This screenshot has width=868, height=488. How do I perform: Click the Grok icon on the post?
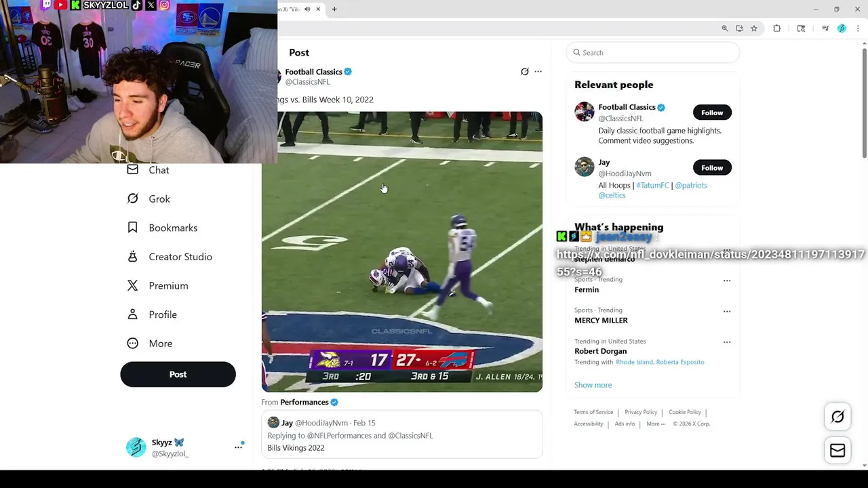(x=524, y=71)
